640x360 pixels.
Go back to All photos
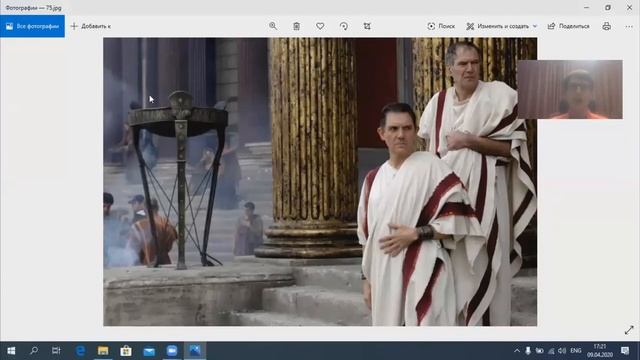(32, 26)
